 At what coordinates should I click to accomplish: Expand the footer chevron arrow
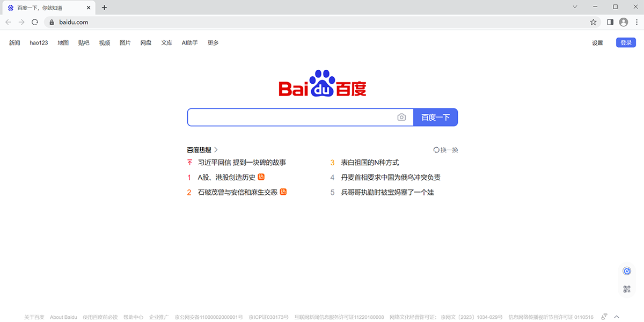tap(617, 317)
